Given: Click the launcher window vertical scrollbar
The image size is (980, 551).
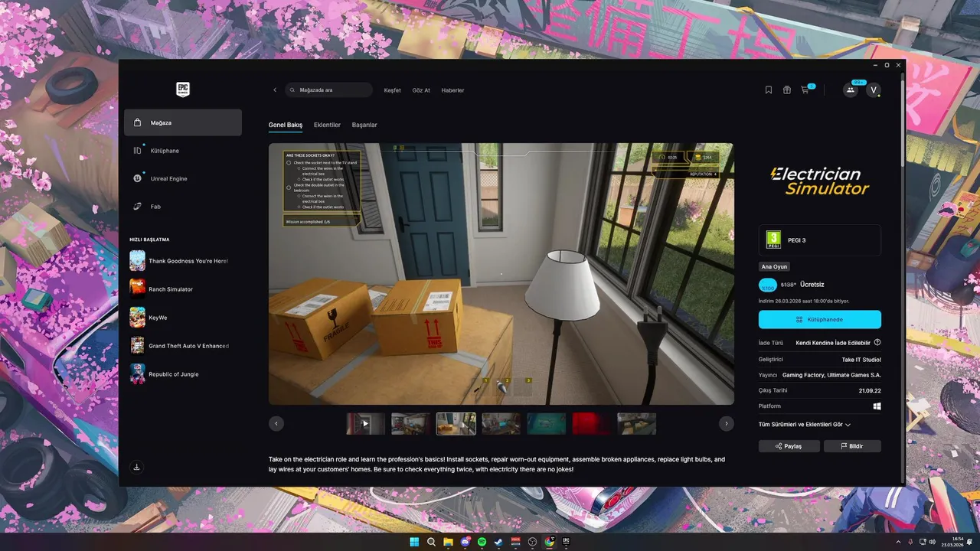Looking at the screenshot, I should click(x=903, y=122).
